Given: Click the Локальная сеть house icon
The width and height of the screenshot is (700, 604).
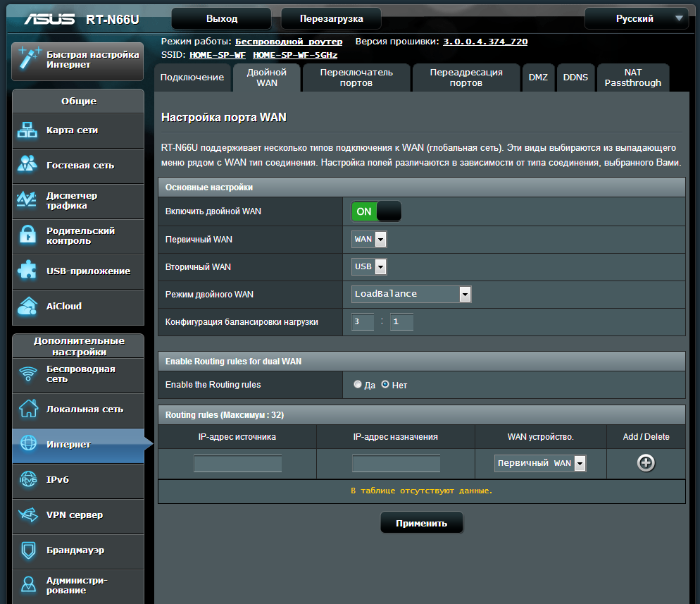Looking at the screenshot, I should tap(29, 408).
